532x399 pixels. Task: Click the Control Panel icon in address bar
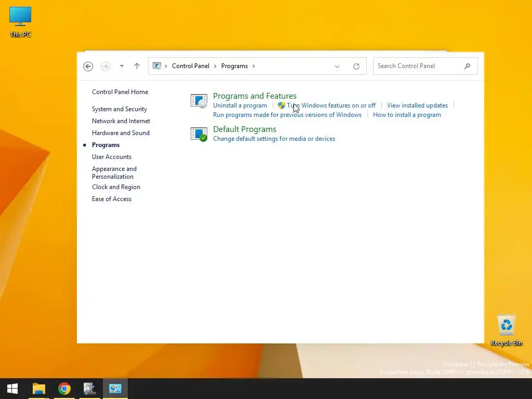tap(157, 66)
